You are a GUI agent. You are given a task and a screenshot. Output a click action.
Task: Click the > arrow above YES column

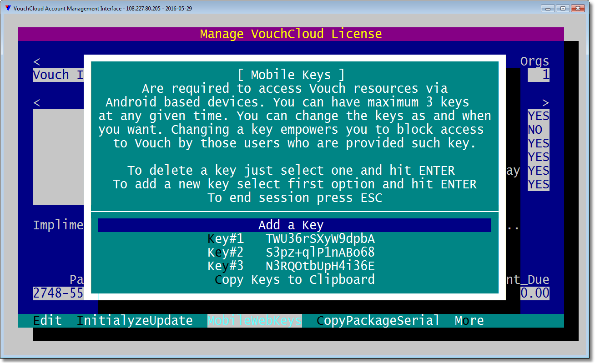pos(546,103)
